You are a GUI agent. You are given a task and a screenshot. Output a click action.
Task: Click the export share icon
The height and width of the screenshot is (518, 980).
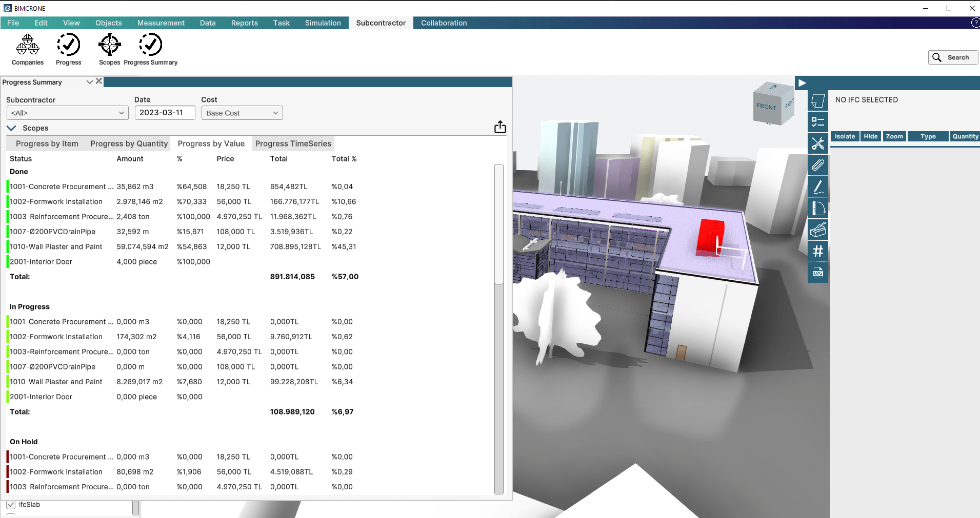point(500,128)
